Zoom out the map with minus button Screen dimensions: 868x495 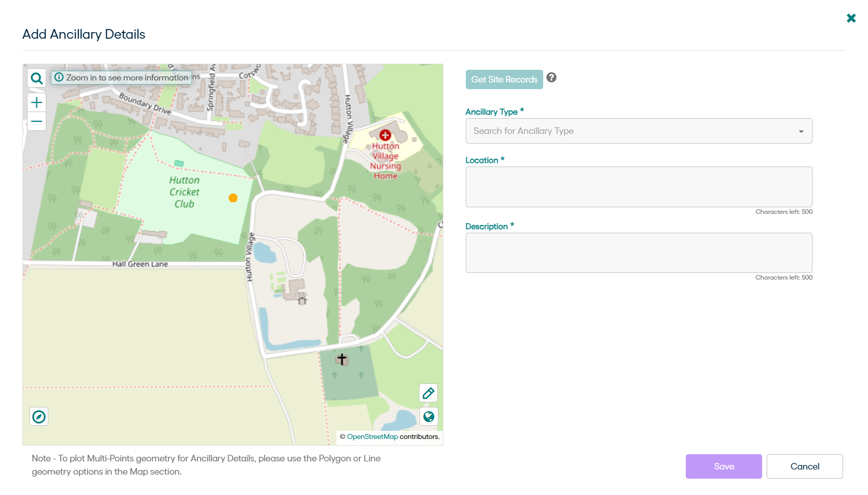point(37,122)
